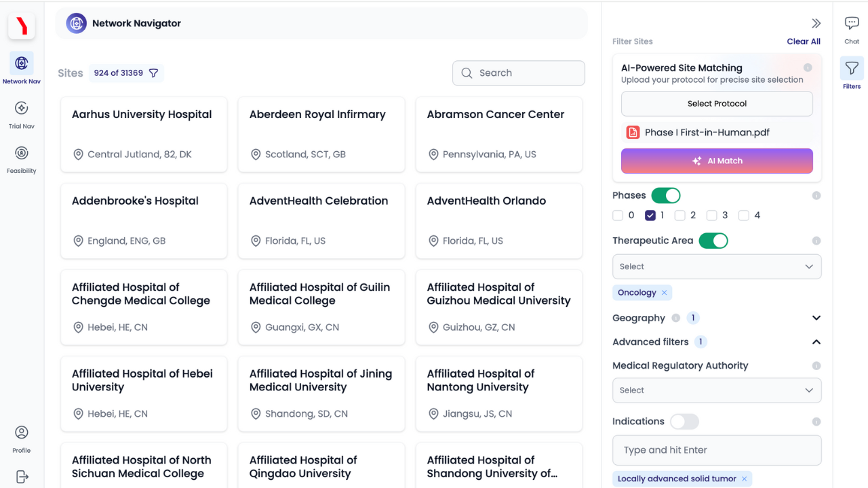Remove the Oncology tag
Image resolution: width=868 pixels, height=488 pixels.
point(665,293)
